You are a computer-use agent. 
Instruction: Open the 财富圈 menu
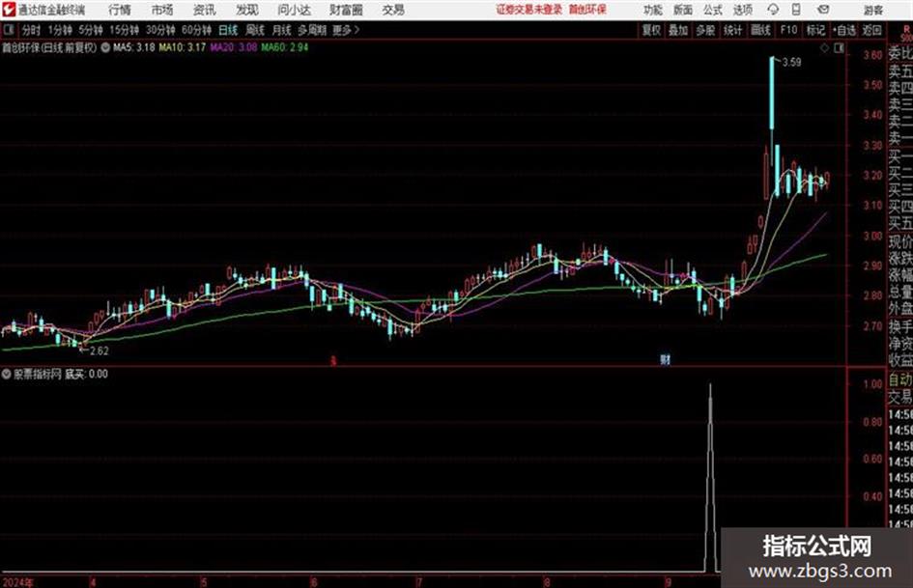click(346, 10)
